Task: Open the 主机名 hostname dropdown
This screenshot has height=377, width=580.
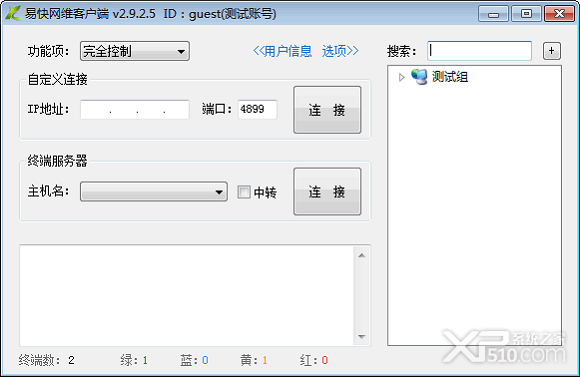Action: click(154, 192)
